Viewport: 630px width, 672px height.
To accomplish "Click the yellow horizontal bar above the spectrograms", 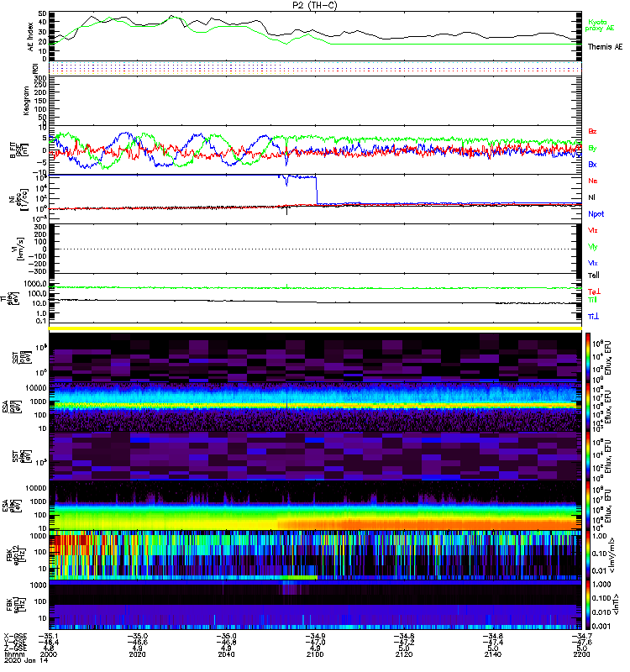I will coord(315,328).
